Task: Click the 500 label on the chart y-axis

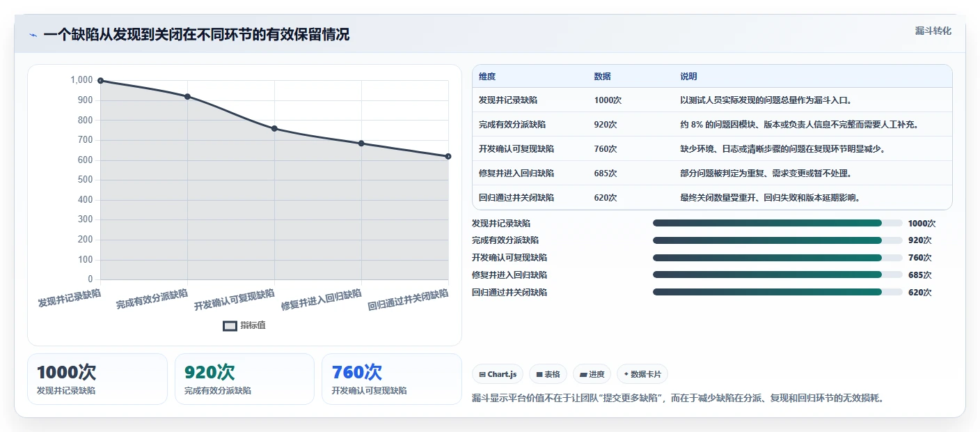Action: [86, 180]
